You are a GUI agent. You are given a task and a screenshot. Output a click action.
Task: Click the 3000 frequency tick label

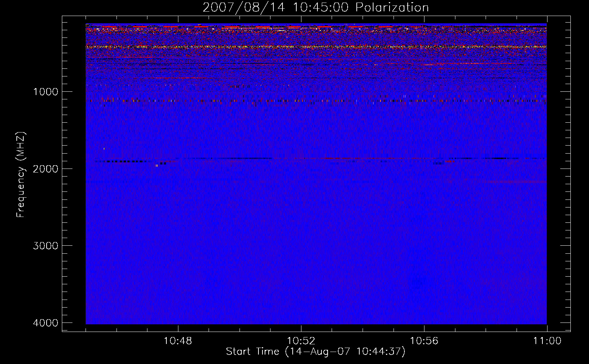(46, 246)
